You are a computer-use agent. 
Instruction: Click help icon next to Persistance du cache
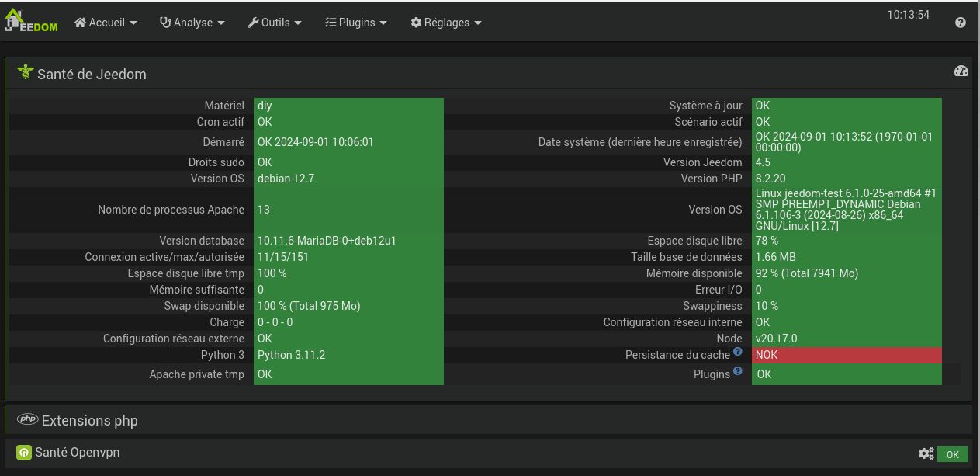pos(738,353)
